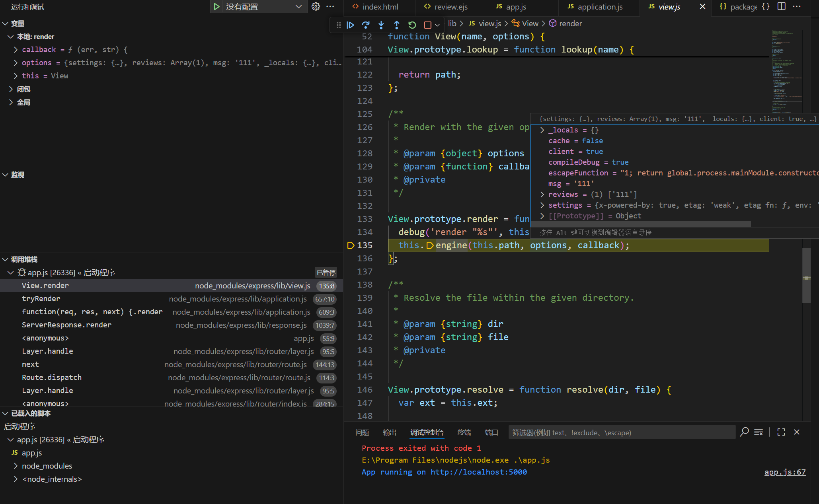Maximize the debug console panel

[x=781, y=432]
